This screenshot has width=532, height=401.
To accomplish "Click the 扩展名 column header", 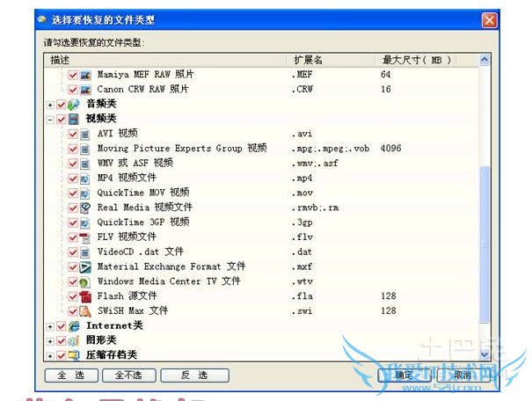I will [x=332, y=60].
